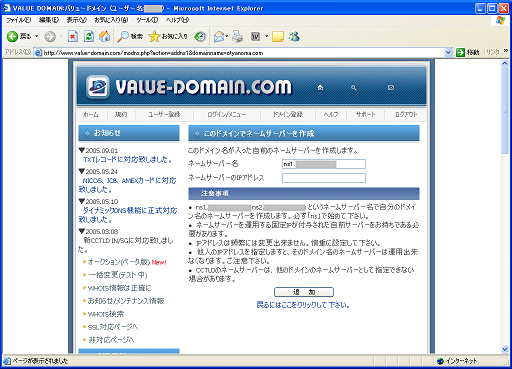Click the vertical scrollbar down arrow
Screen dimensions: 512x369
(x=505, y=349)
